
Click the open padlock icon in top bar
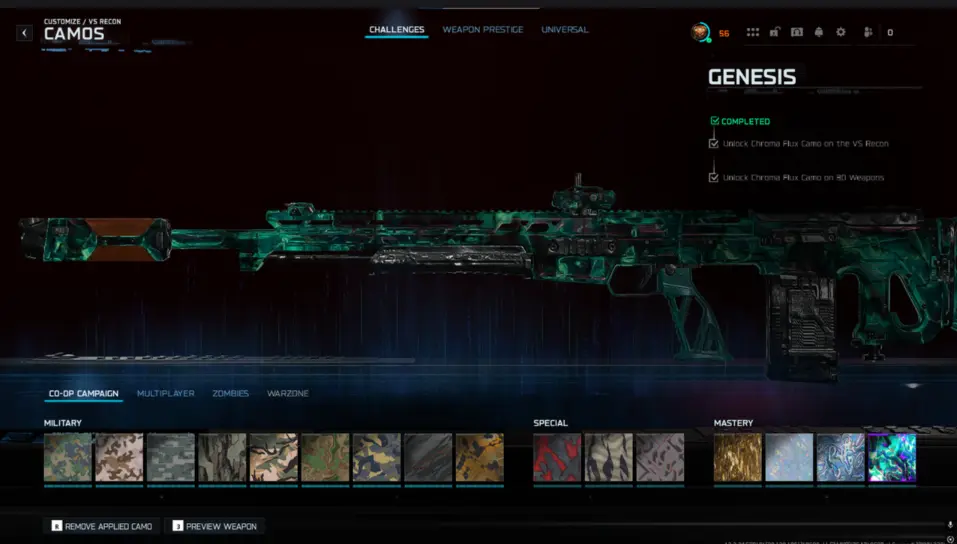coord(775,32)
